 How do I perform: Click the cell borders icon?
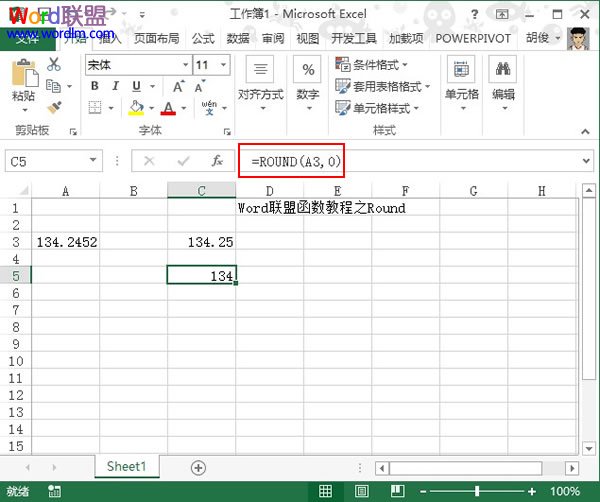coord(95,108)
